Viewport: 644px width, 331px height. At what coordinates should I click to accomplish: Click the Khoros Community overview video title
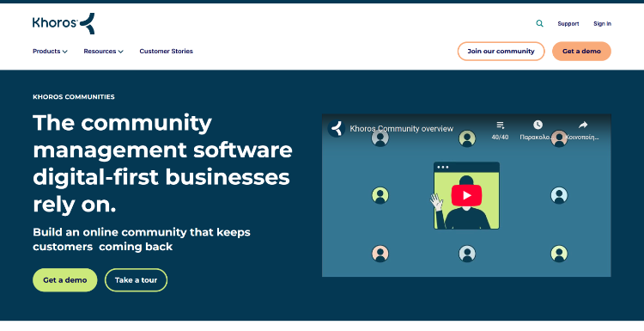tap(401, 129)
